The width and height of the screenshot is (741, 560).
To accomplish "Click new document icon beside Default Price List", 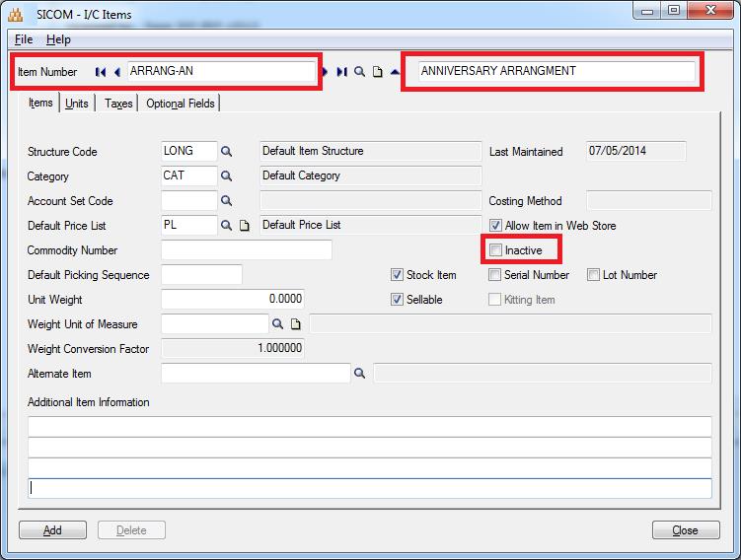I will 244,225.
